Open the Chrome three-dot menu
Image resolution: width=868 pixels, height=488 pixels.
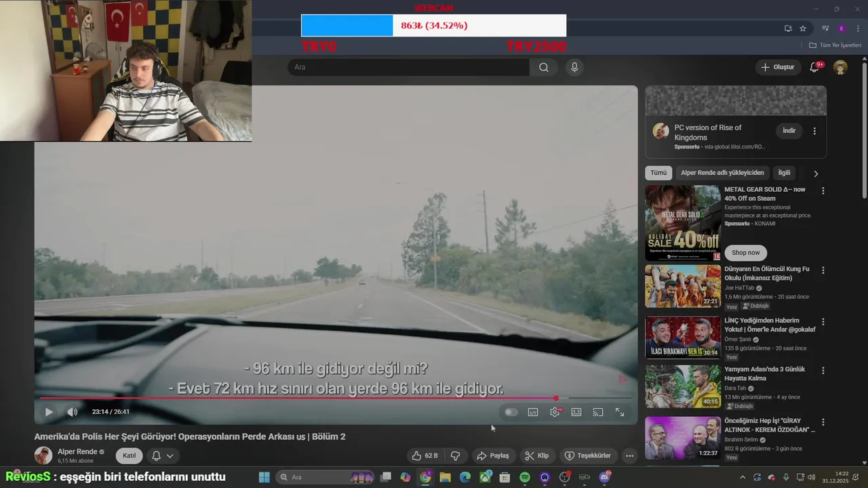[x=858, y=28]
